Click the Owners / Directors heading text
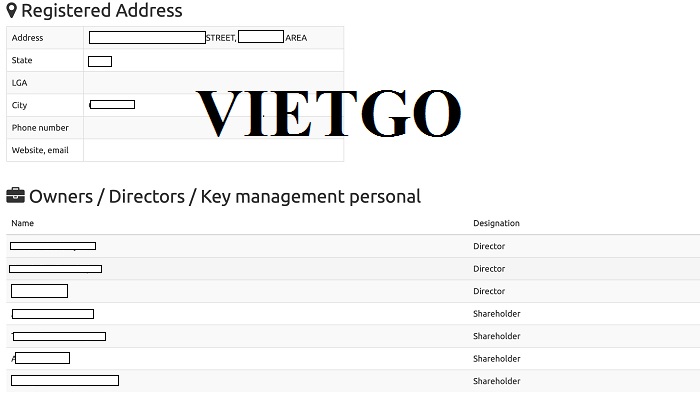 (x=225, y=197)
